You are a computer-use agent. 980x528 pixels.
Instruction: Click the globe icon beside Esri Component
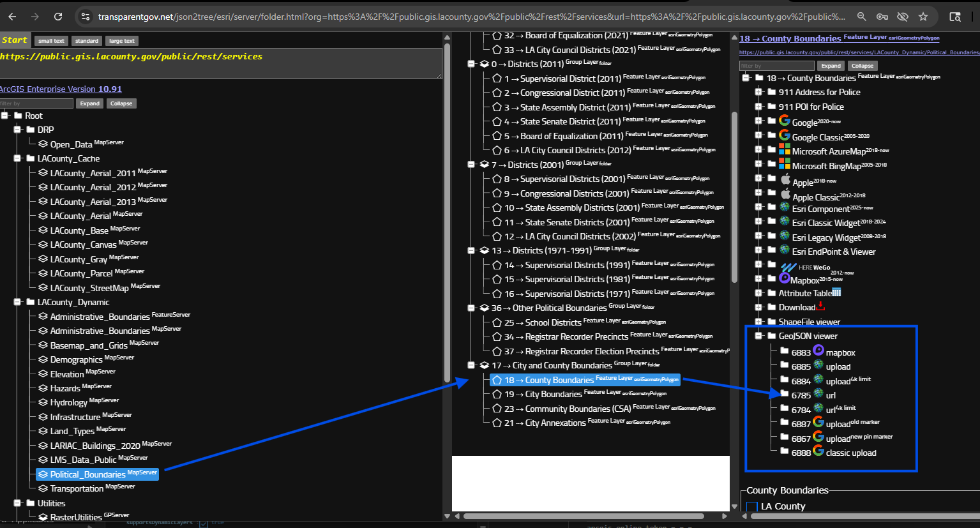click(x=785, y=207)
